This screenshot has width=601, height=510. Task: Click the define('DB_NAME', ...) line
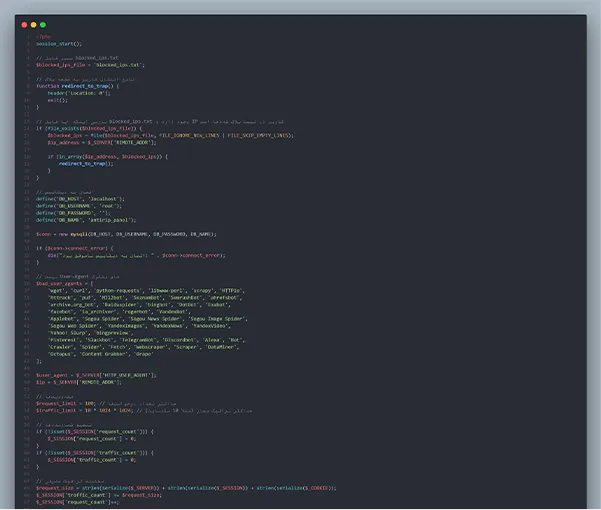86,220
